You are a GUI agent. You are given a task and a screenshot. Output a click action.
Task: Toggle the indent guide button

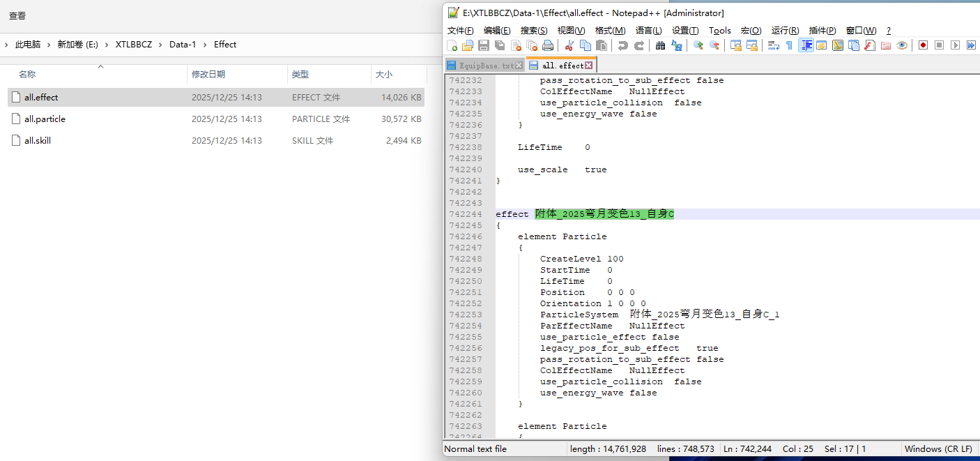coord(806,45)
